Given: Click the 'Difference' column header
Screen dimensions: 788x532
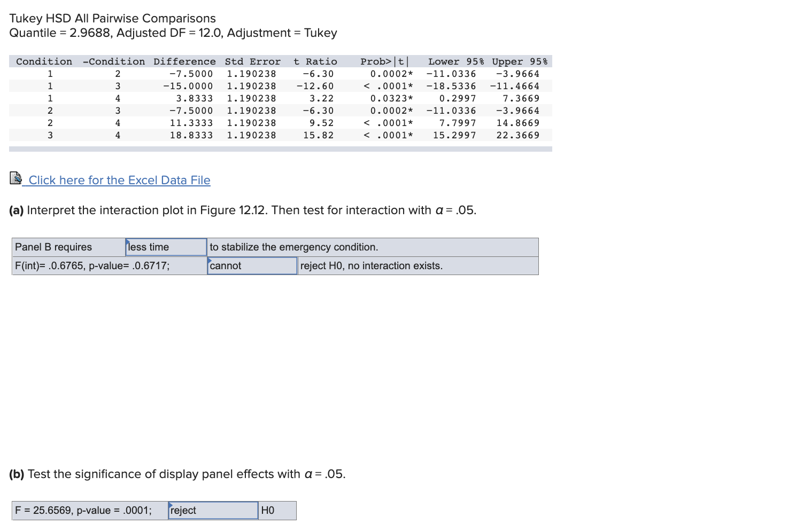Looking at the screenshot, I should tap(184, 61).
